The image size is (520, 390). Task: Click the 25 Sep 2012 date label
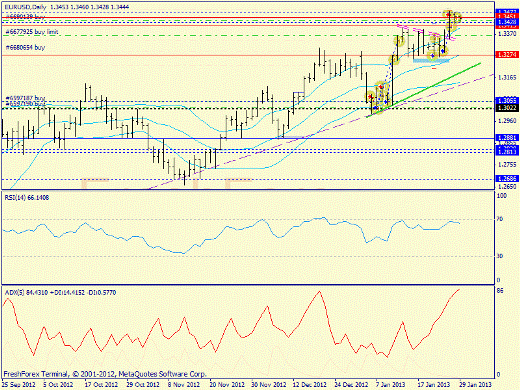coord(19,384)
